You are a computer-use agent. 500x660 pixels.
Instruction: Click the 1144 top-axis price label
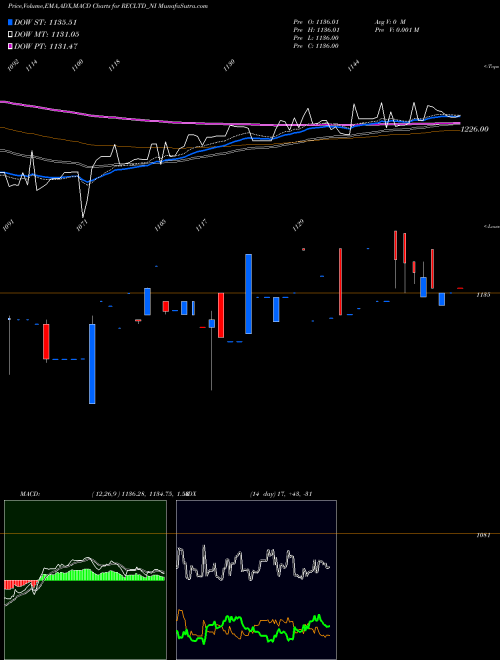(x=354, y=66)
